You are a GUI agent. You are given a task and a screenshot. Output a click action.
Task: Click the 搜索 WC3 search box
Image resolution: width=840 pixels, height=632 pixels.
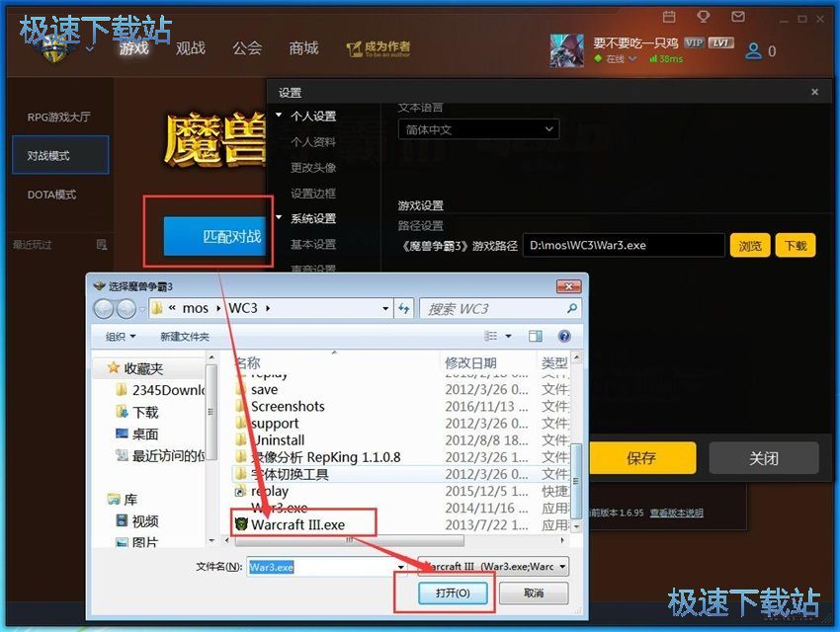tap(500, 309)
